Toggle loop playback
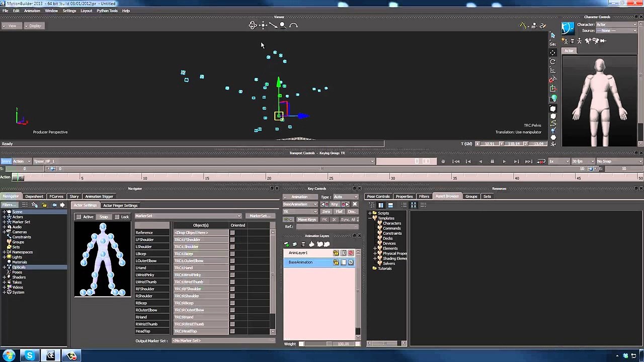The image size is (644, 362). [541, 161]
